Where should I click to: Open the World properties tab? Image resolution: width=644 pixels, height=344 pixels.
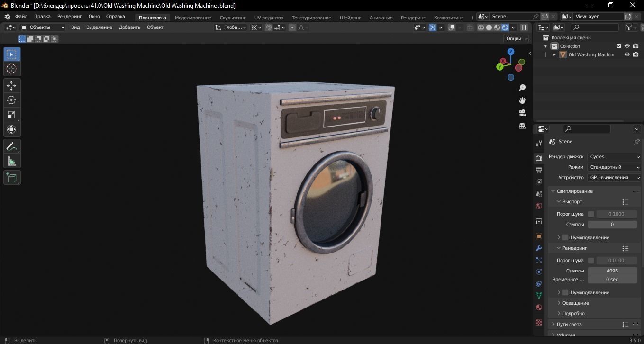pyautogui.click(x=539, y=206)
